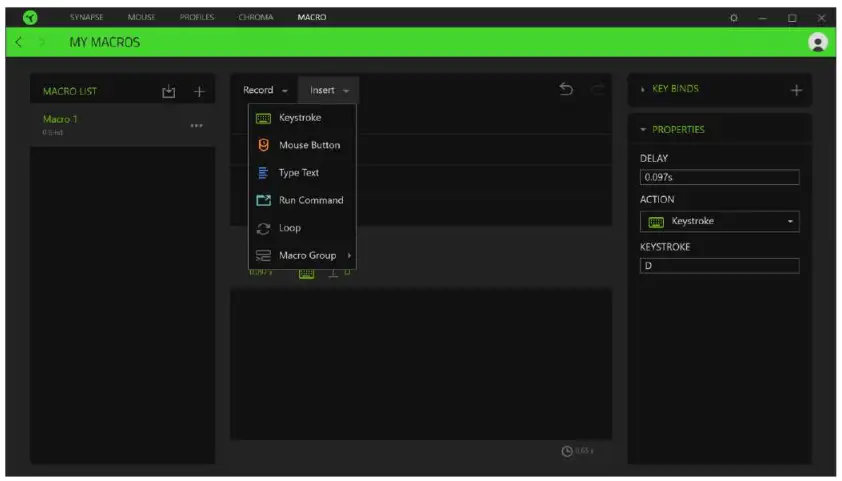Click the Razer logo icon
This screenshot has height=481, width=842.
click(31, 18)
